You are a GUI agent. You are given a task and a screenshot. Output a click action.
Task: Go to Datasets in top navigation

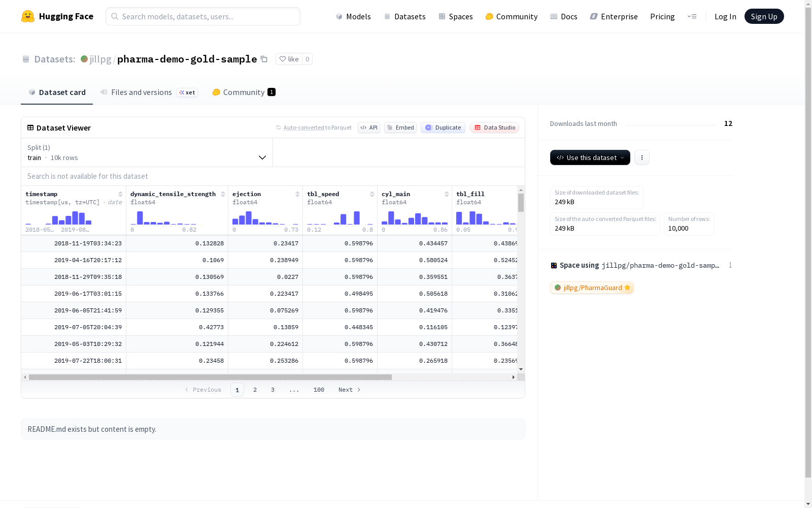coord(404,16)
